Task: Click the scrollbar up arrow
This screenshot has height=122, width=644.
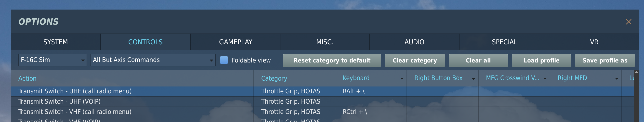Action: (636, 72)
